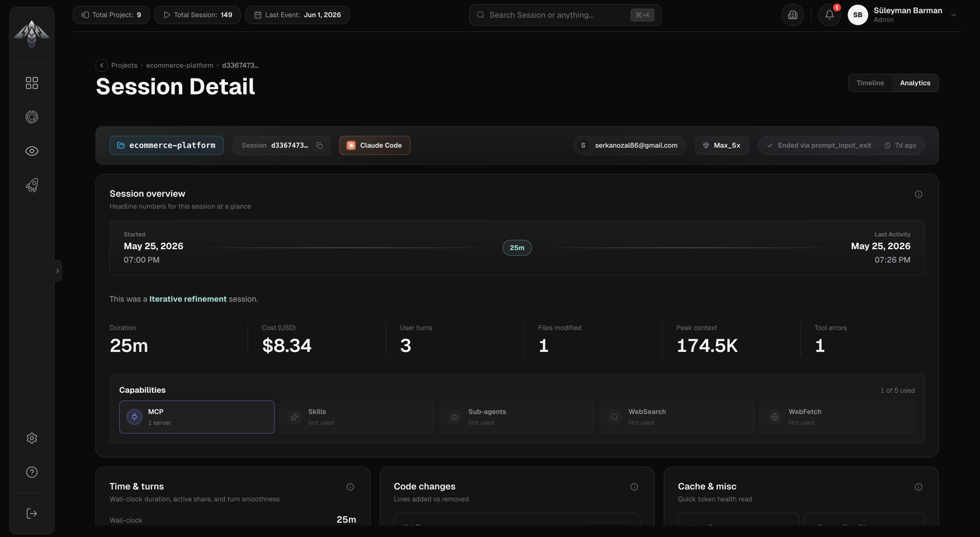Click the SB user avatar
The image size is (980, 537).
(x=857, y=15)
